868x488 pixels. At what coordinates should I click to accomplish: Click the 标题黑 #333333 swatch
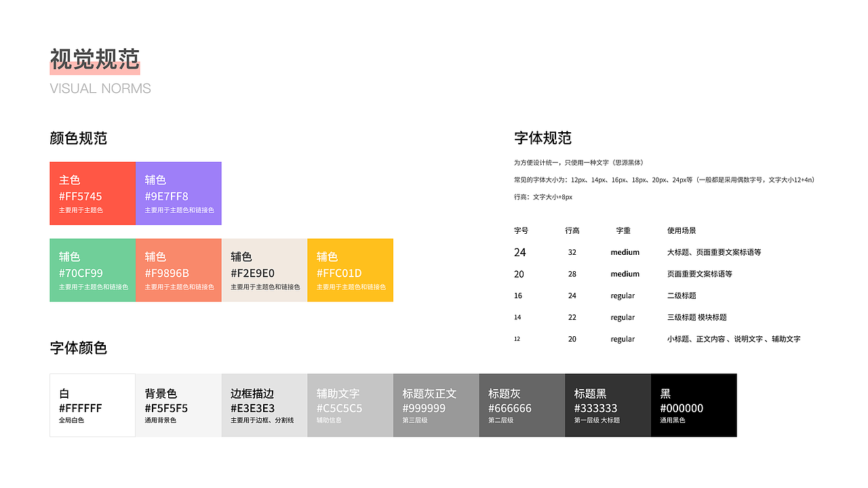(608, 405)
